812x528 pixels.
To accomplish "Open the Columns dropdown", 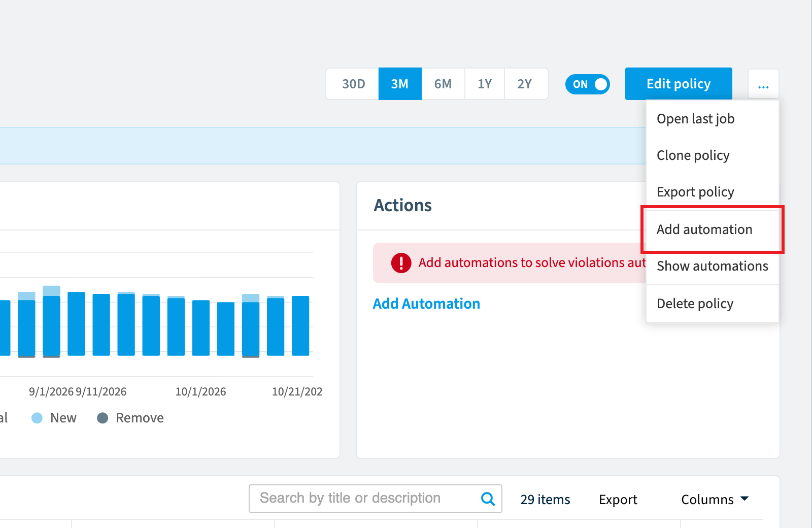I will [715, 500].
